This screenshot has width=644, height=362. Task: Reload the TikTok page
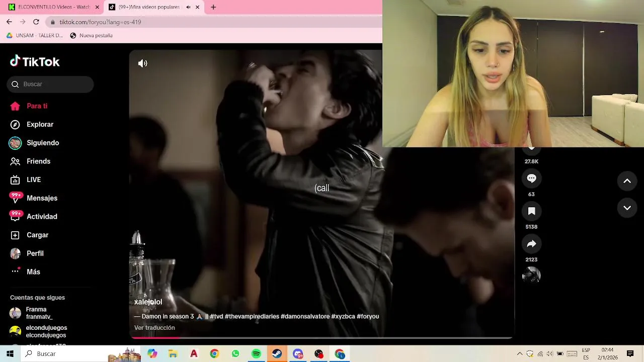(x=36, y=22)
